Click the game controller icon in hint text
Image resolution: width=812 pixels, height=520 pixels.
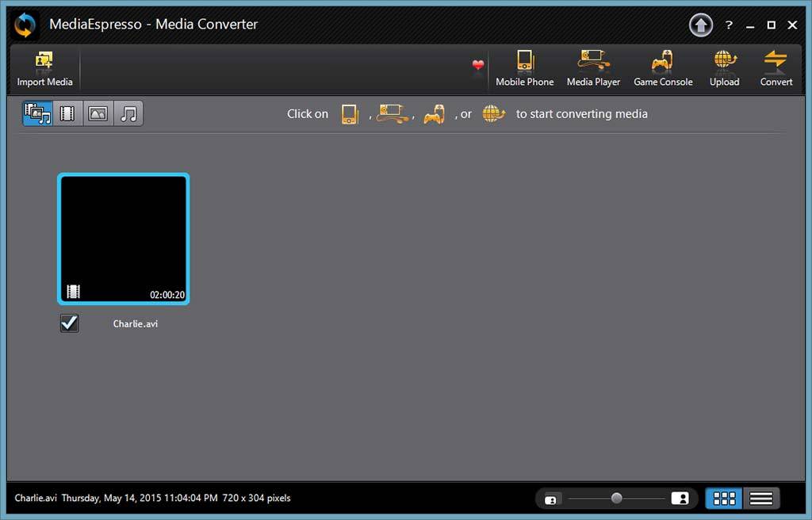(x=434, y=114)
